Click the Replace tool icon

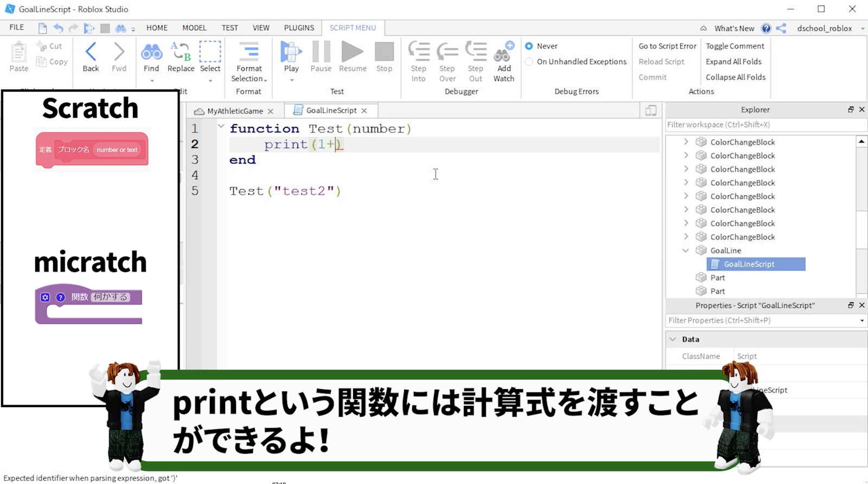181,53
